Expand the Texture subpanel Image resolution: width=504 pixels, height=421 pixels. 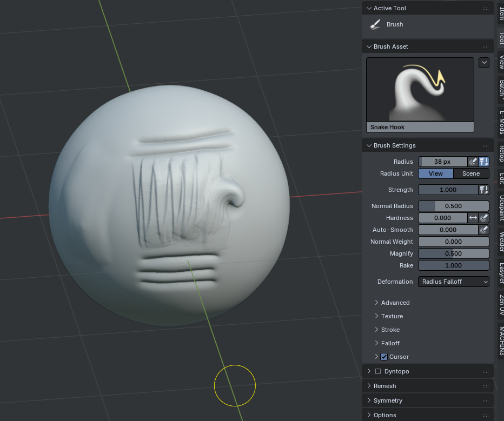(376, 316)
